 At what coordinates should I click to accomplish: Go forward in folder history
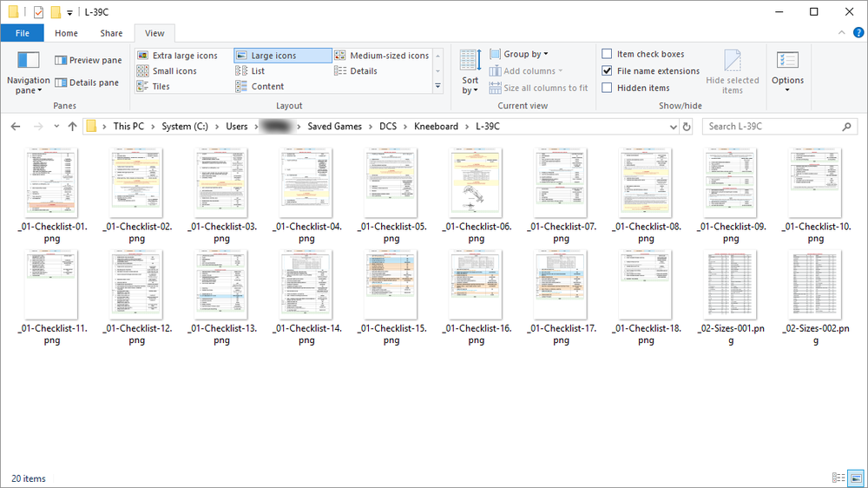click(x=37, y=126)
